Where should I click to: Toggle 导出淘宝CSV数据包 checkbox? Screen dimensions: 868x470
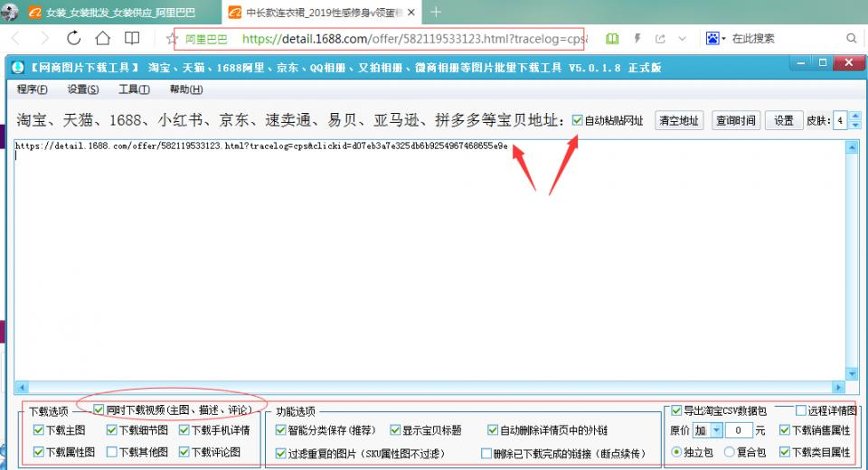pos(676,410)
